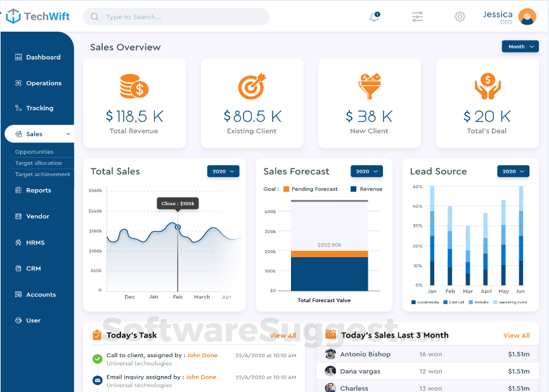Click Antonio Bishop's $1.51m amount
This screenshot has height=392, width=549.
(x=519, y=354)
